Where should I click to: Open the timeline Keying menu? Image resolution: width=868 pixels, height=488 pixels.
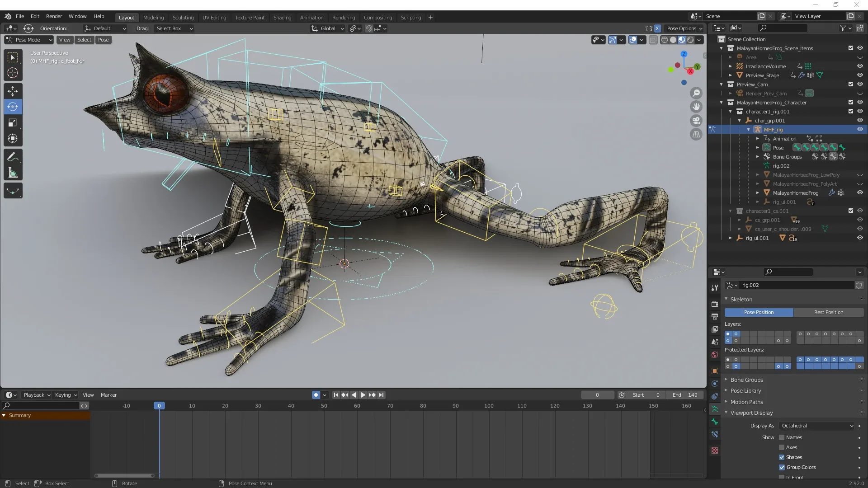[x=66, y=395]
